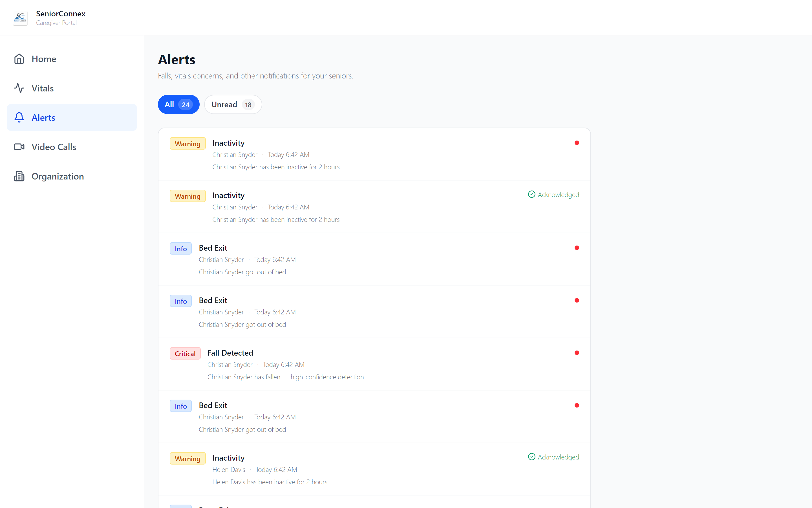The image size is (812, 508).
Task: Click the red unread dot on Fall Detected alert
Action: pos(577,353)
